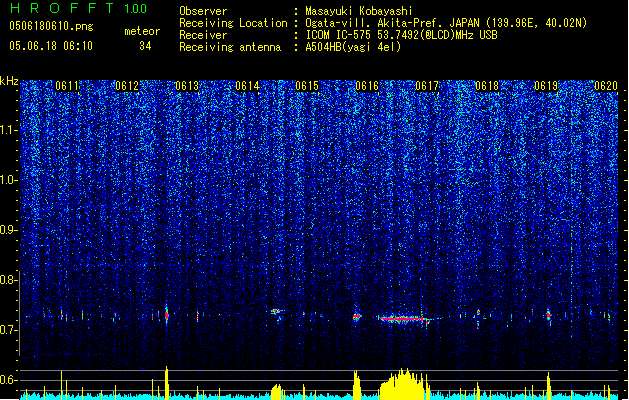Click the bright echo streak just before 0613
The width and height of the screenshot is (629, 400).
tap(167, 314)
